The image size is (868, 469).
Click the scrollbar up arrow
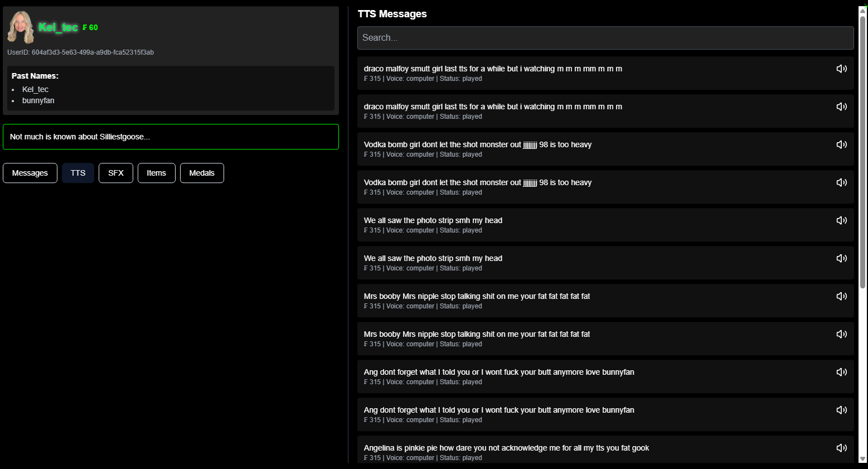(863, 10)
